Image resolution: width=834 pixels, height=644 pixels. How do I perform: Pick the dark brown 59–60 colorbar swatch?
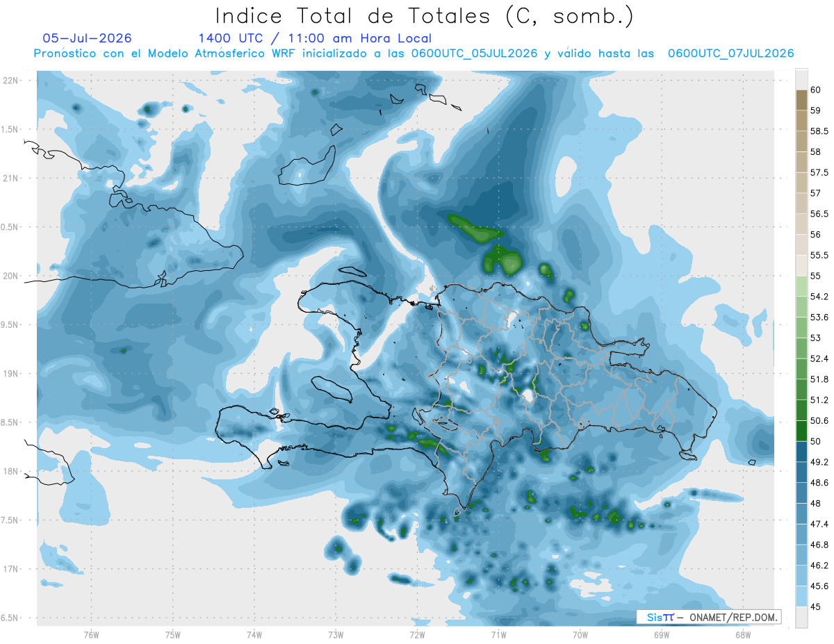(x=801, y=100)
